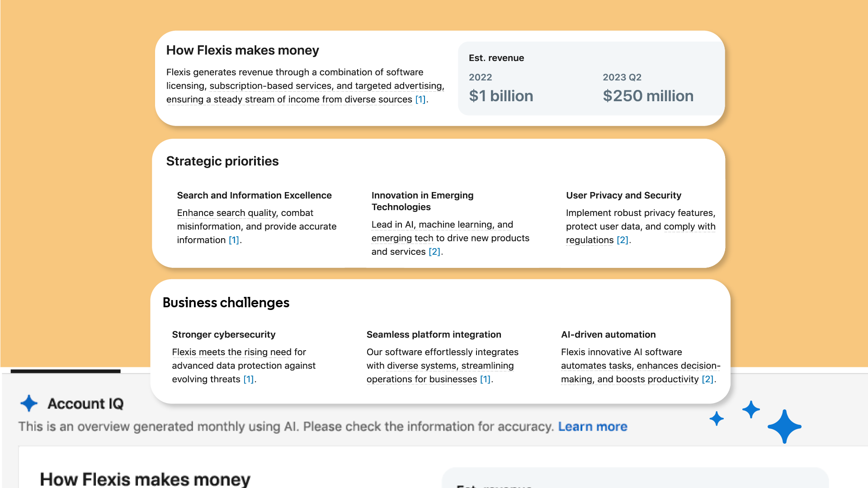Click the 'Strategic priorities' heading

222,161
